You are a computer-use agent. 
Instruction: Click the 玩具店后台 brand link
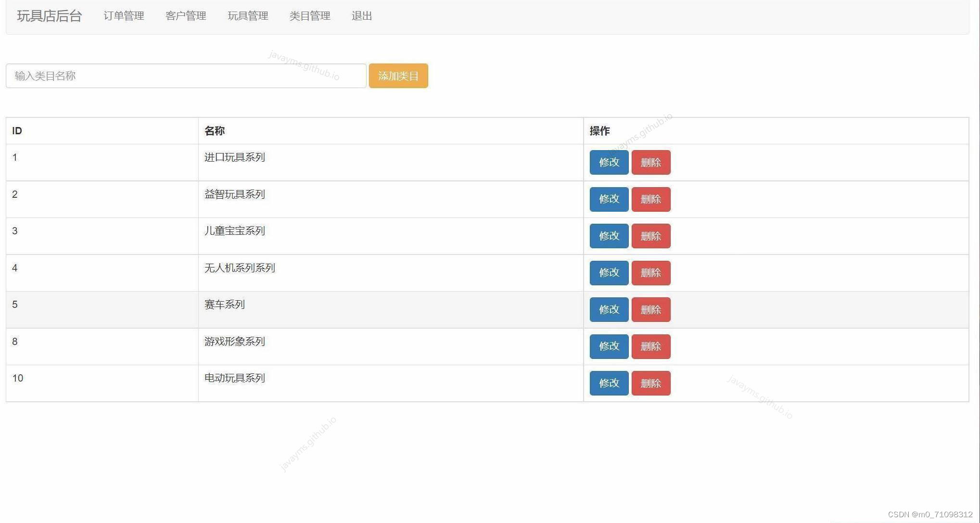(50, 16)
